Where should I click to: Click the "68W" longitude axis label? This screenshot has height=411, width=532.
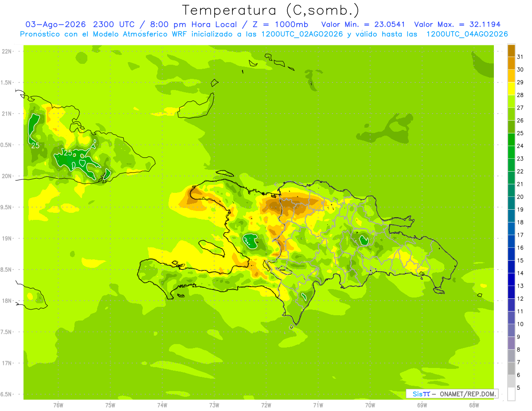point(474,405)
